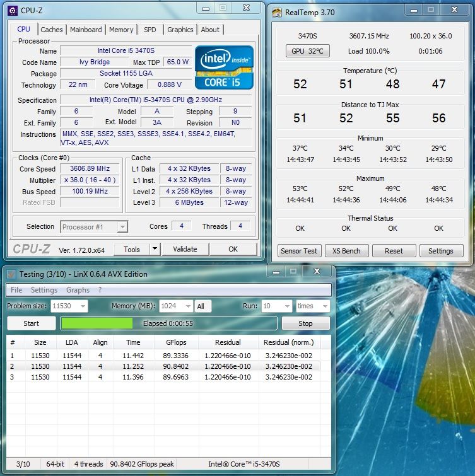The image size is (475, 476).
Task: Click the Residual (norm.) column header
Action: tap(288, 342)
